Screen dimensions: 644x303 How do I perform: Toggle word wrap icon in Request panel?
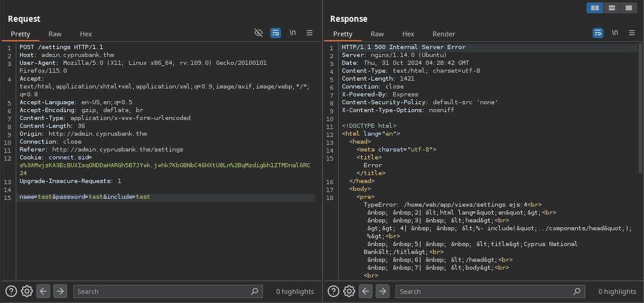(x=276, y=33)
